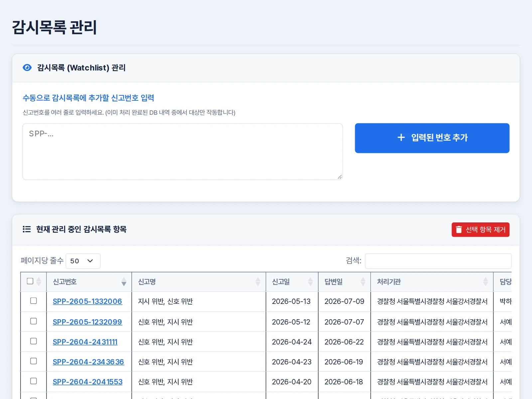Sort by 처리기관 using its sort arrows
532x399 pixels.
[485, 282]
